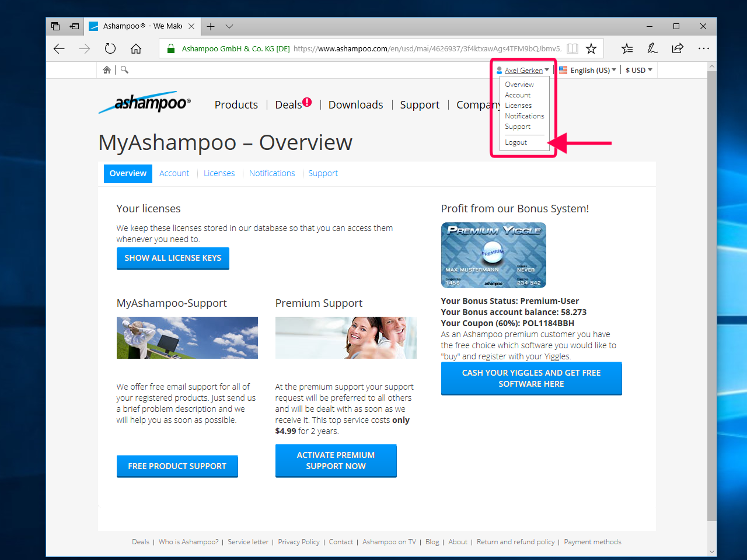The width and height of the screenshot is (747, 560).
Task: Open Service letter footer link
Action: tap(248, 542)
